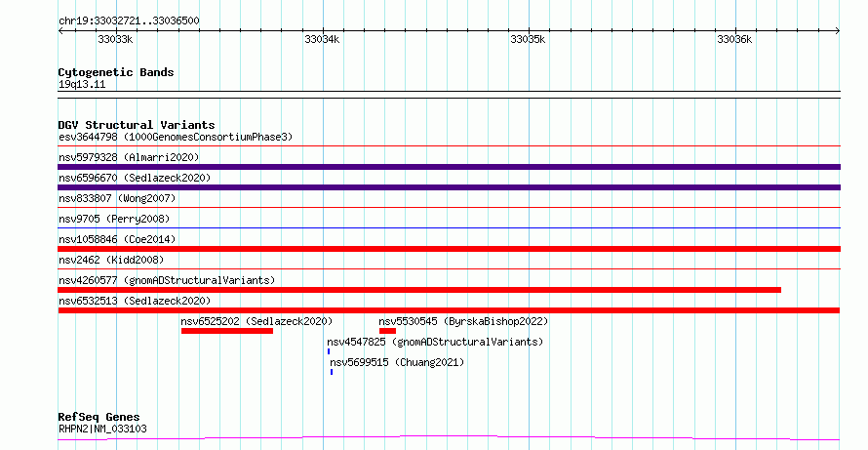The image size is (868, 450).
Task: Open nsv1058846 (Coe2014) variant label
Action: (117, 239)
